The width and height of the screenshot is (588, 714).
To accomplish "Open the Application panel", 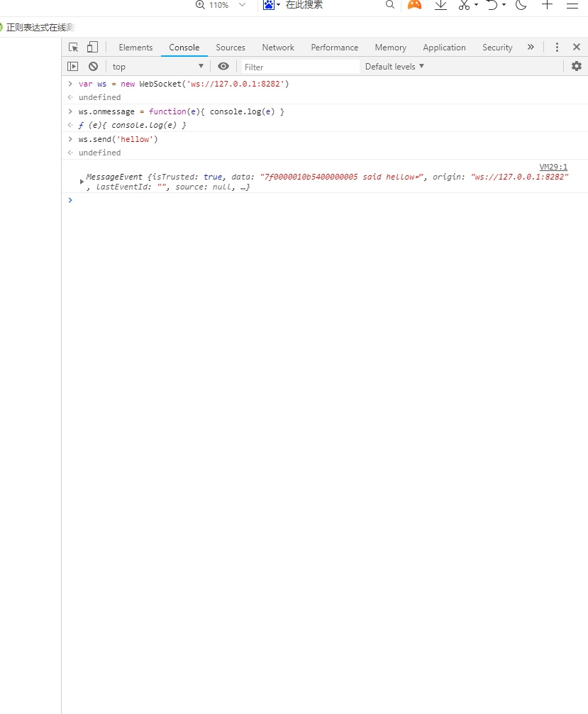I will pyautogui.click(x=444, y=47).
